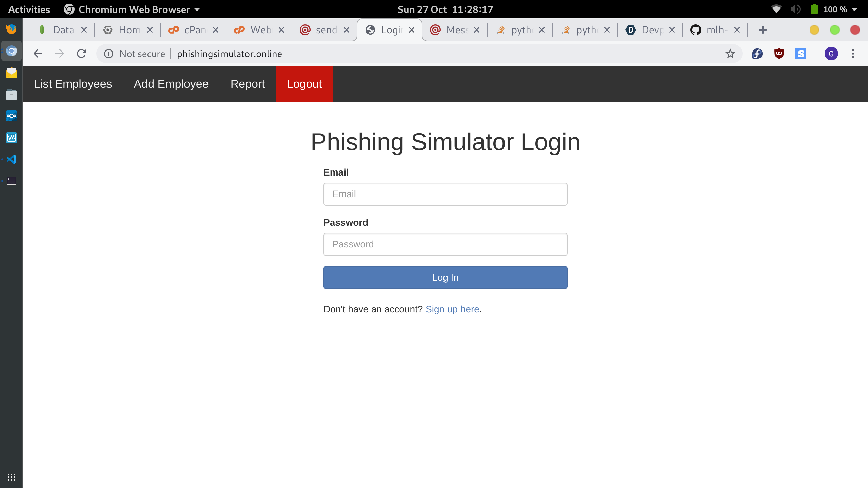Viewport: 868px width, 488px height.
Task: Open system status menu near battery
Action: click(x=854, y=9)
